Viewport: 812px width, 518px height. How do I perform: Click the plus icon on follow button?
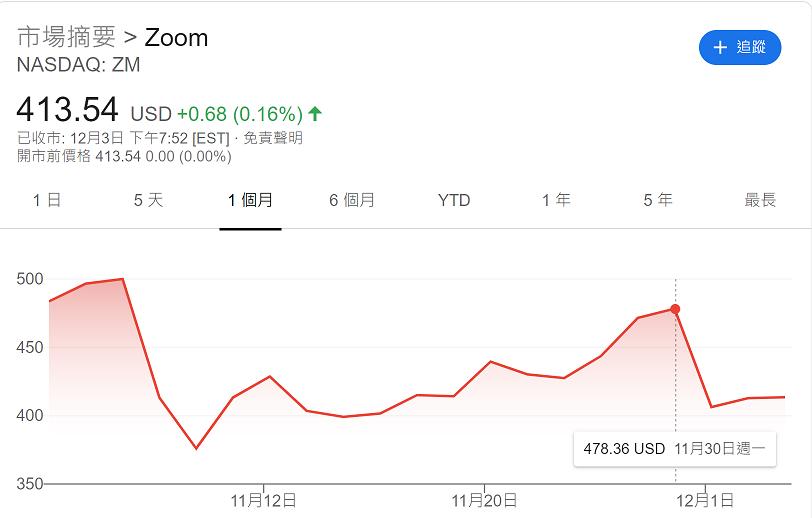click(719, 47)
